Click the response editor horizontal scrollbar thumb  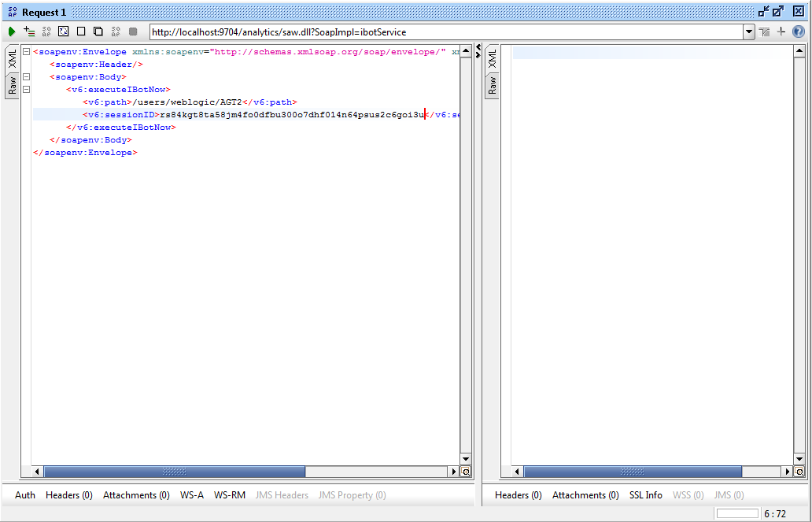pos(633,472)
